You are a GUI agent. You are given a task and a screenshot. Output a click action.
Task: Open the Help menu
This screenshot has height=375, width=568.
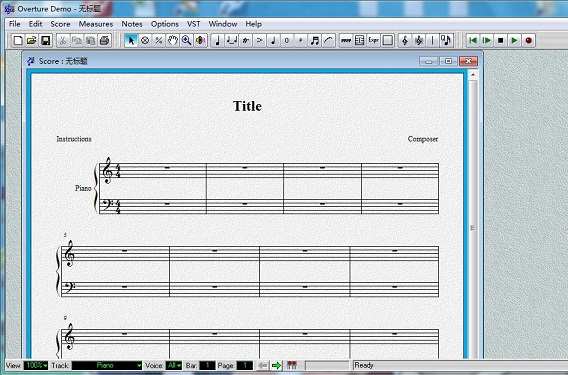[254, 24]
